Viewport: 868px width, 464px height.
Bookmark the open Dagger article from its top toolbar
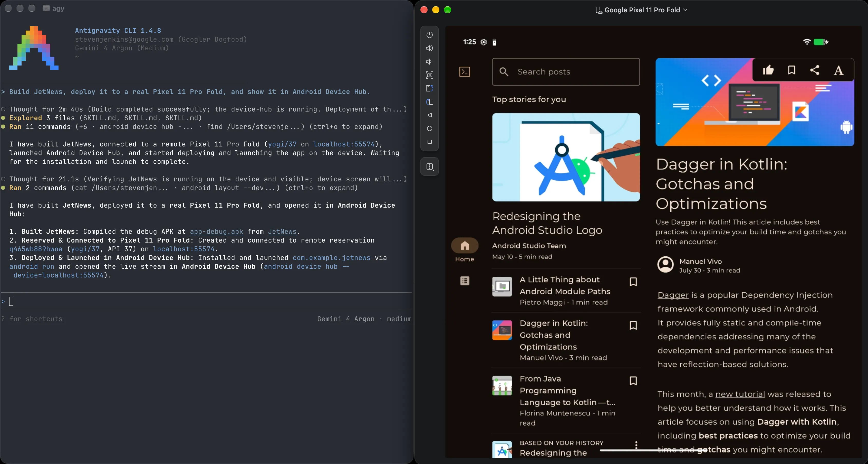792,70
